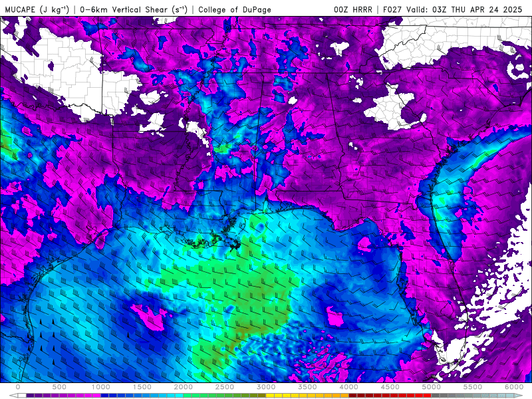Click the 4000 tick label on the colorbar
The width and height of the screenshot is (532, 399).
(348, 387)
